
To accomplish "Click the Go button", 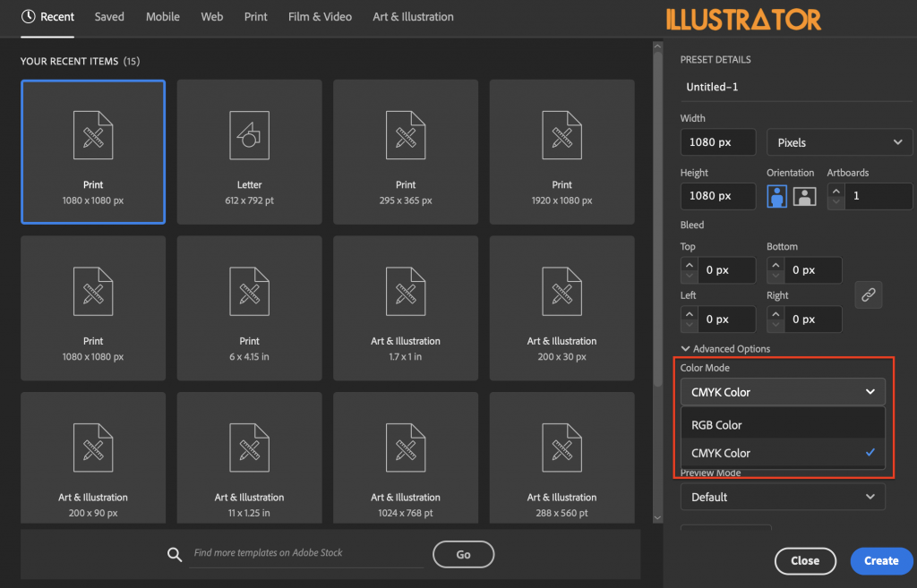I will [x=463, y=554].
